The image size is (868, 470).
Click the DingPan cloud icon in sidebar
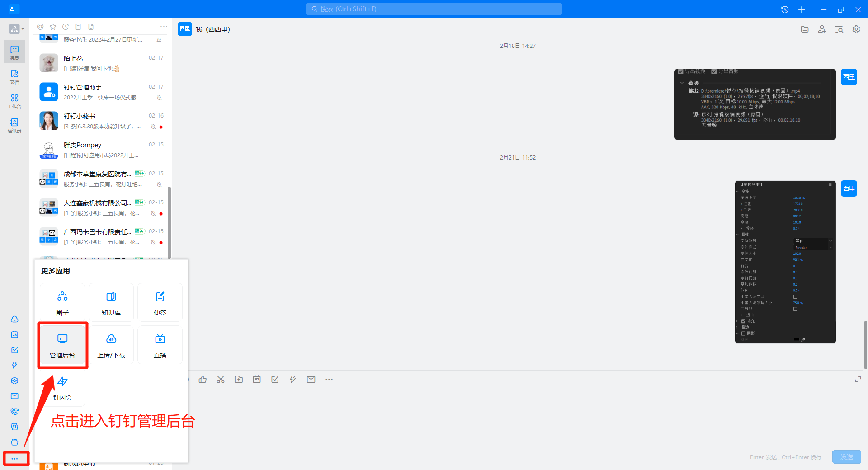point(14,319)
